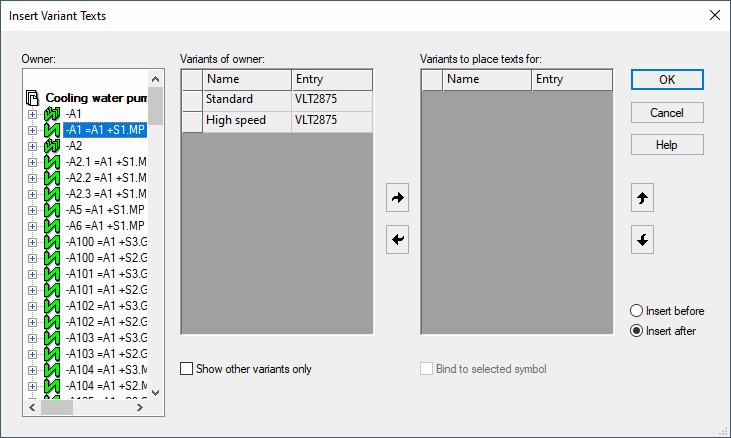
Task: Click the OK button
Action: point(667,79)
